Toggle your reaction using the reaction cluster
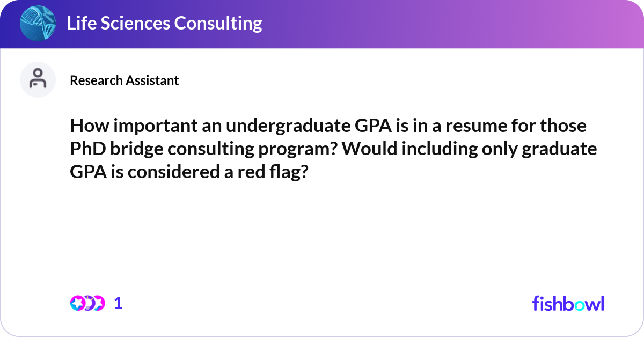 (x=89, y=303)
